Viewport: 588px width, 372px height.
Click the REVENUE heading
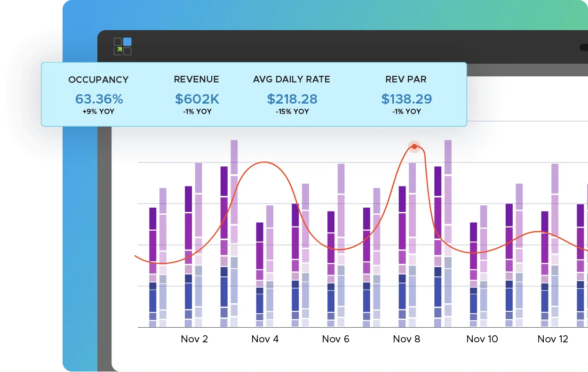tap(197, 80)
